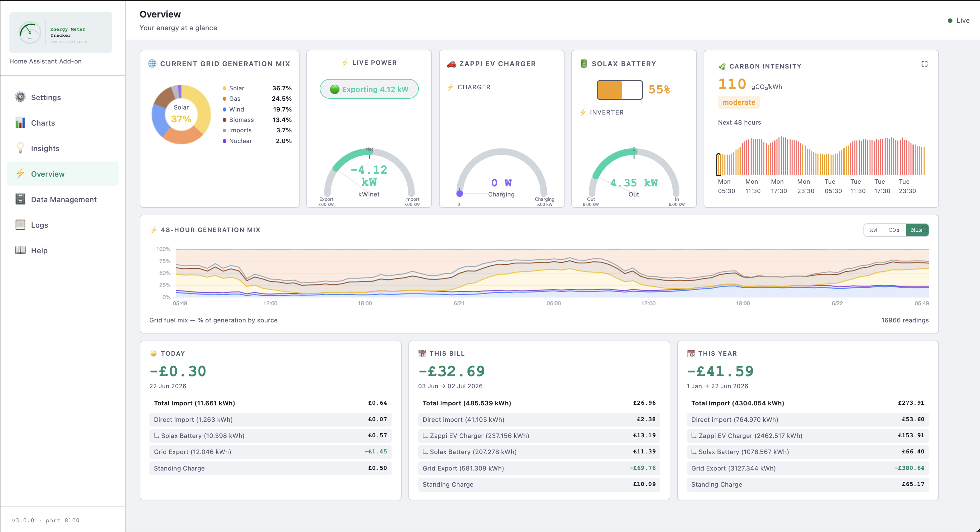980x532 pixels.
Task: Click the car icon beside Zappi EV Charger
Action: tap(451, 64)
